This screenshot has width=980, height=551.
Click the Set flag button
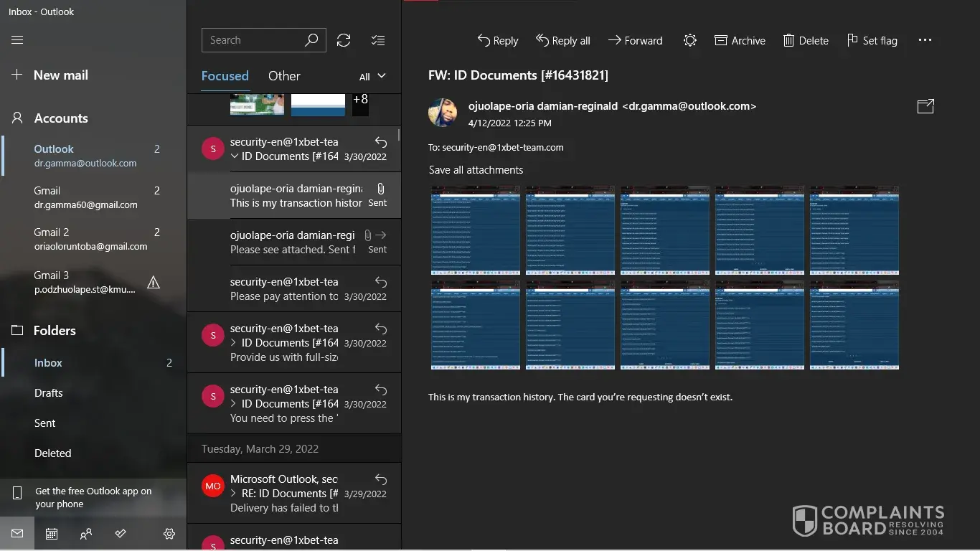pos(872,41)
